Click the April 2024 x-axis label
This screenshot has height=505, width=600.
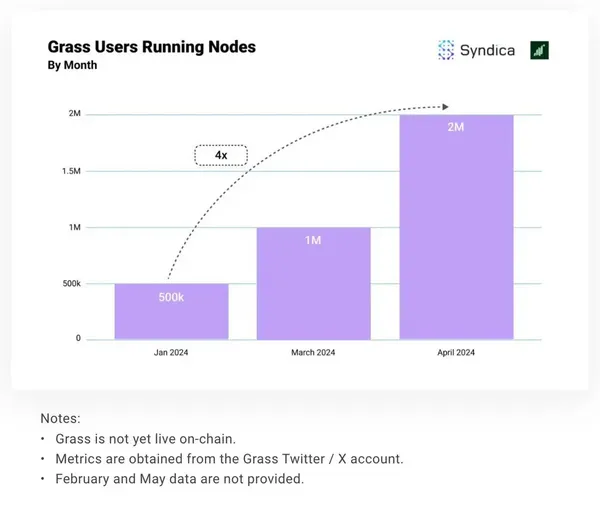[456, 352]
